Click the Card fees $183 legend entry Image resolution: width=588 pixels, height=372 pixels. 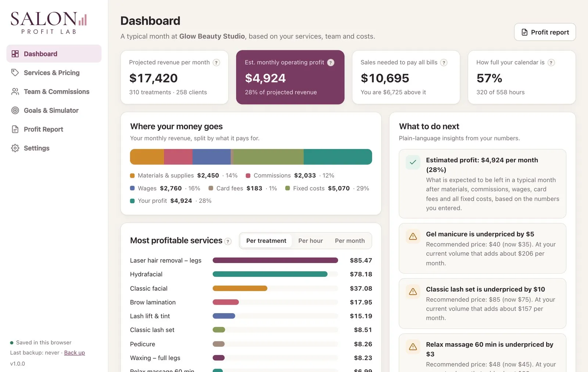(243, 188)
